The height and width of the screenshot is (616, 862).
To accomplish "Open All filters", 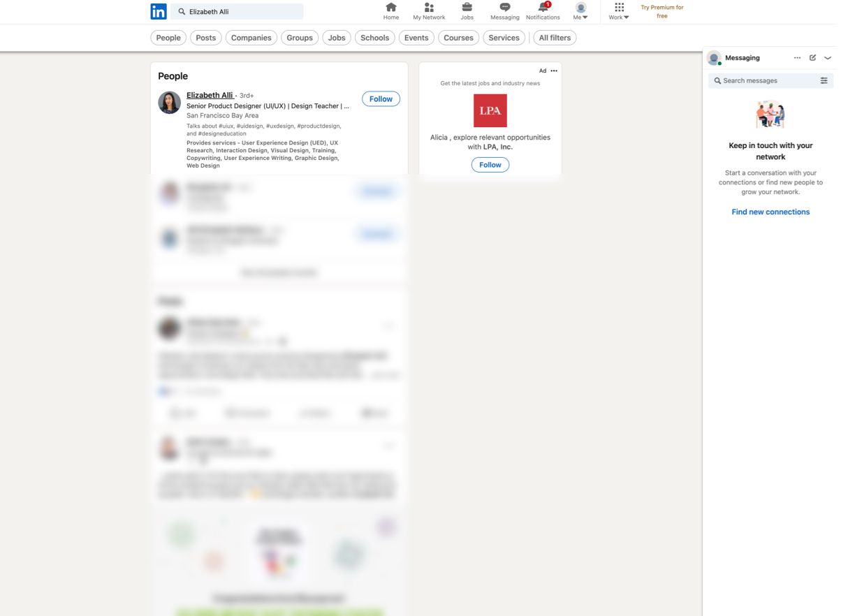I will coord(555,38).
